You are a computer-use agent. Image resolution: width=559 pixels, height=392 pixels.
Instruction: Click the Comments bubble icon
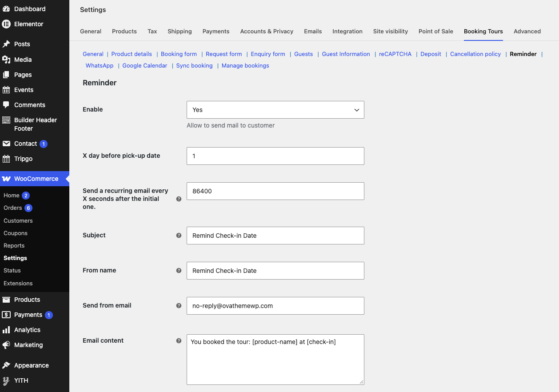point(6,105)
